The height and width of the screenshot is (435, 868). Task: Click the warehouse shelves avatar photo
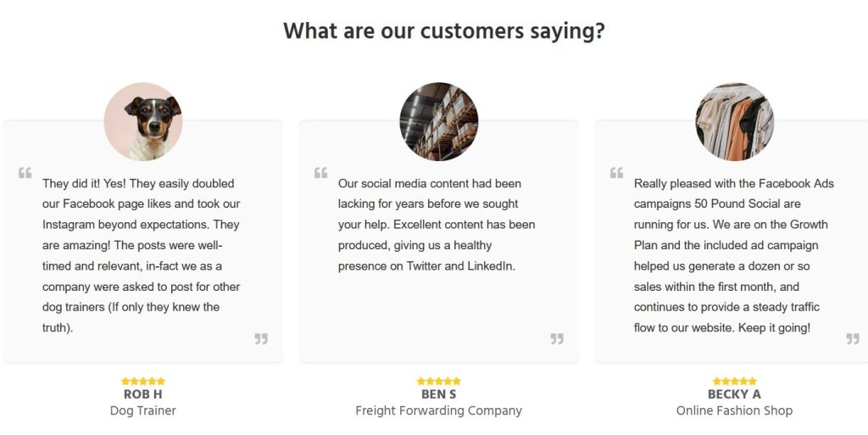pyautogui.click(x=438, y=121)
